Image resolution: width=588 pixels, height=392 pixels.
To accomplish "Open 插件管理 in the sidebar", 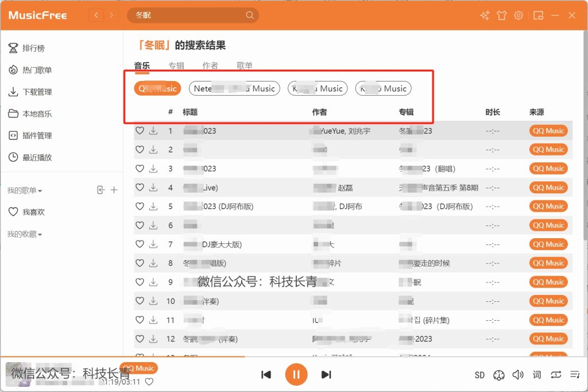I will [37, 135].
